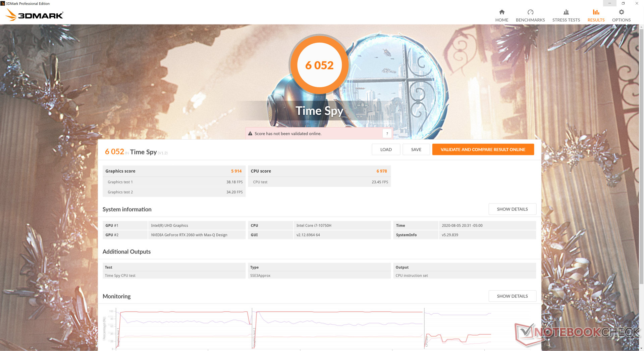Click Graphics test 1 result 38.18 FPS
Viewport: 644px width, 351px height.
click(x=234, y=182)
